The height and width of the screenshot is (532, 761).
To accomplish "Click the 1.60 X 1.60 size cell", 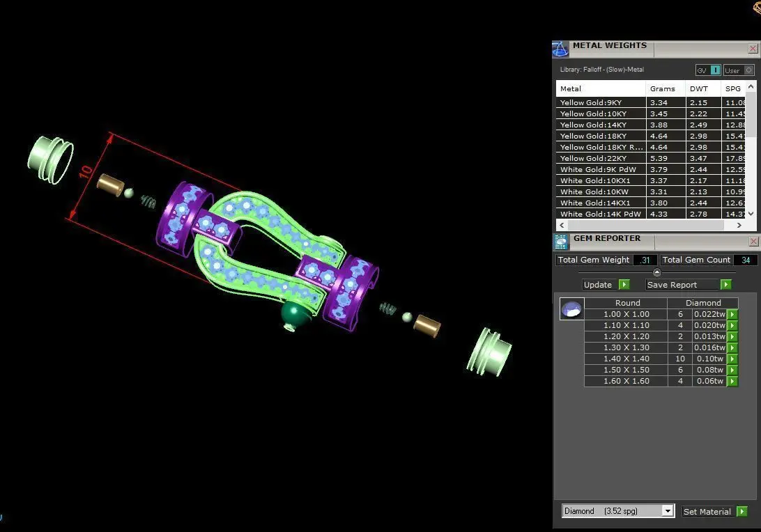I will [x=626, y=381].
